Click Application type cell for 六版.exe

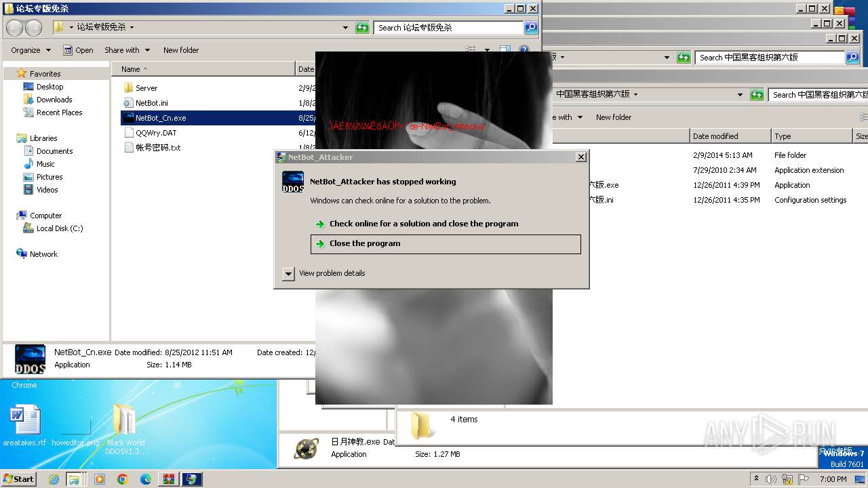[792, 185]
